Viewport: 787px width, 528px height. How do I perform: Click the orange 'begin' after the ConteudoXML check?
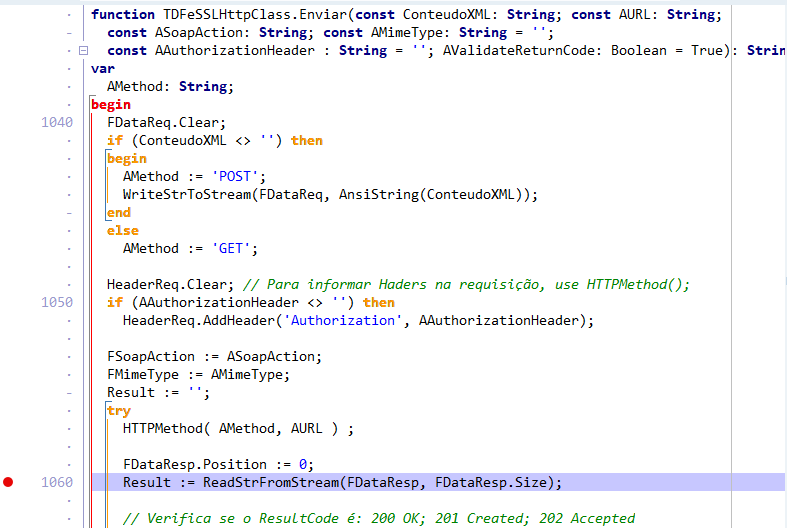coord(127,159)
